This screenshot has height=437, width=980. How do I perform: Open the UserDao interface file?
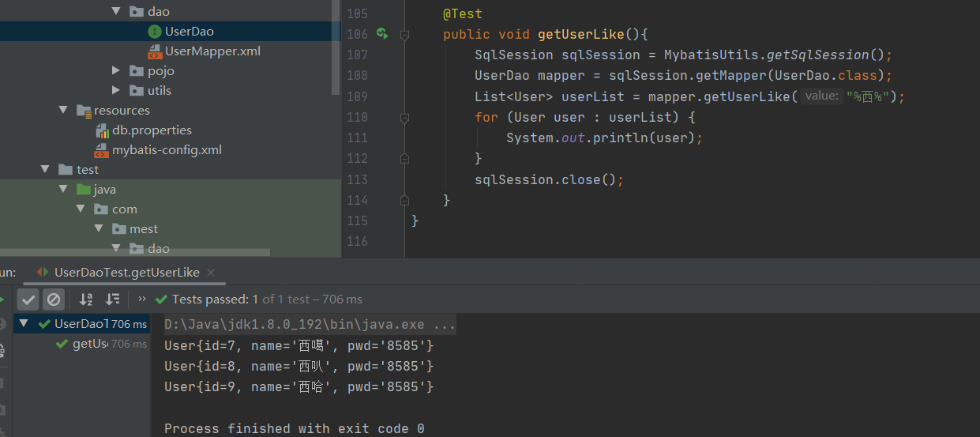tap(189, 31)
